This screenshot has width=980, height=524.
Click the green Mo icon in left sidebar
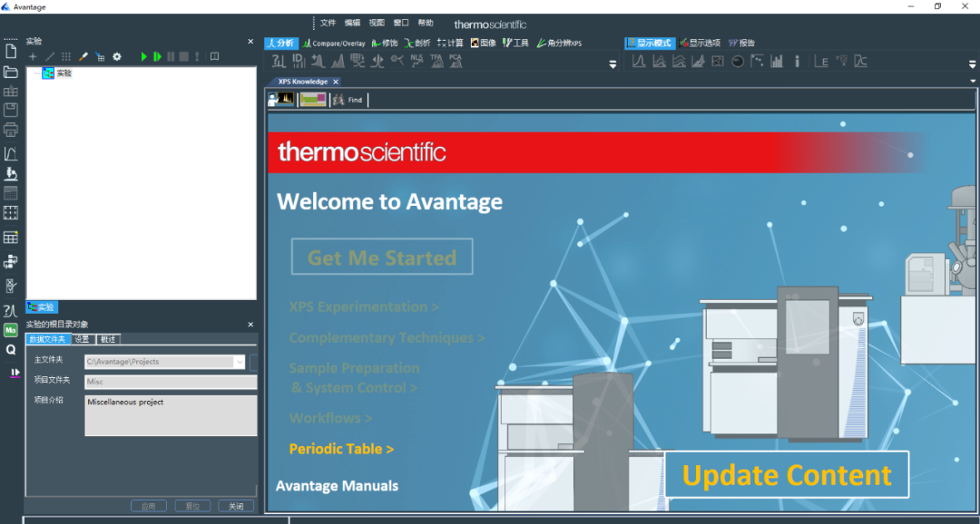click(x=11, y=330)
